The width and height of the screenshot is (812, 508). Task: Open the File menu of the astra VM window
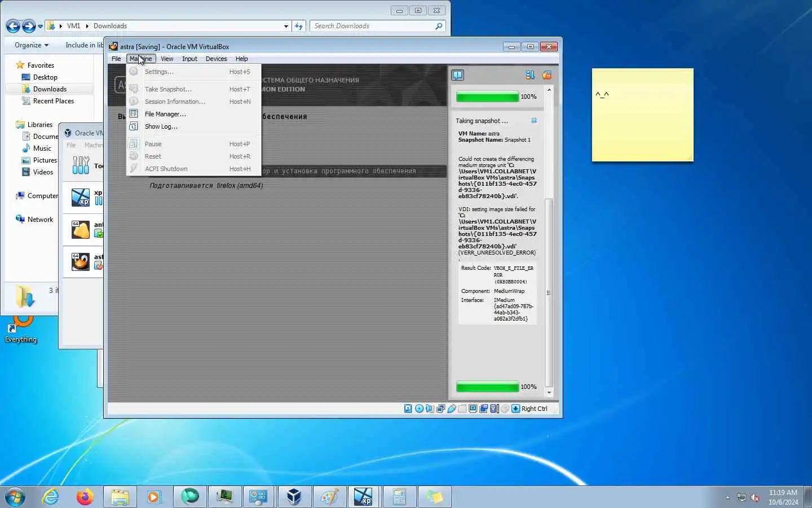[x=116, y=59]
